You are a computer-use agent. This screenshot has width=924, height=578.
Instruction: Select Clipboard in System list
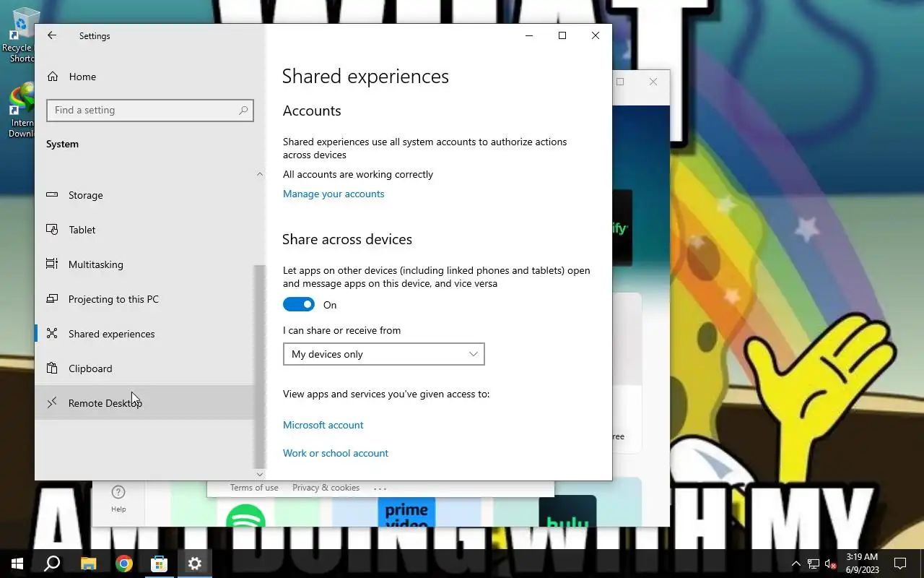point(144,368)
